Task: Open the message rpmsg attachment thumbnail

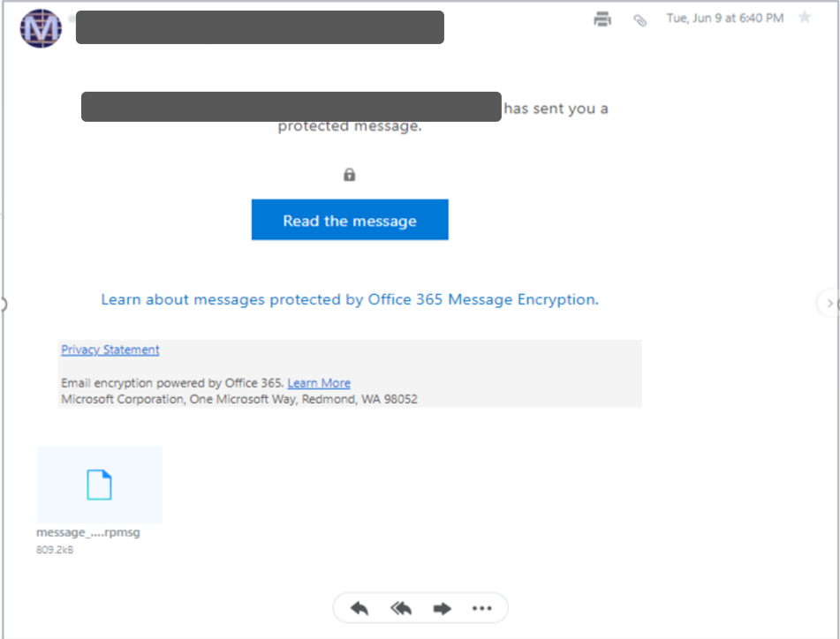Action: (x=100, y=485)
